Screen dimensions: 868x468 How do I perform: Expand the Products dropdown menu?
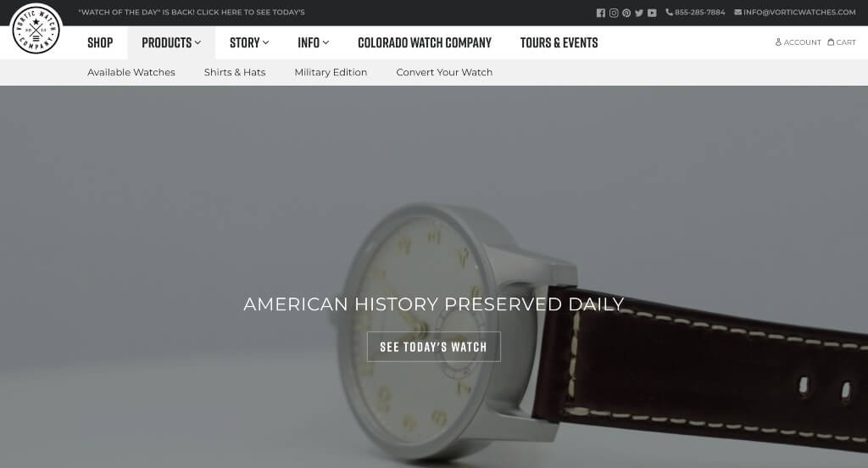click(171, 42)
